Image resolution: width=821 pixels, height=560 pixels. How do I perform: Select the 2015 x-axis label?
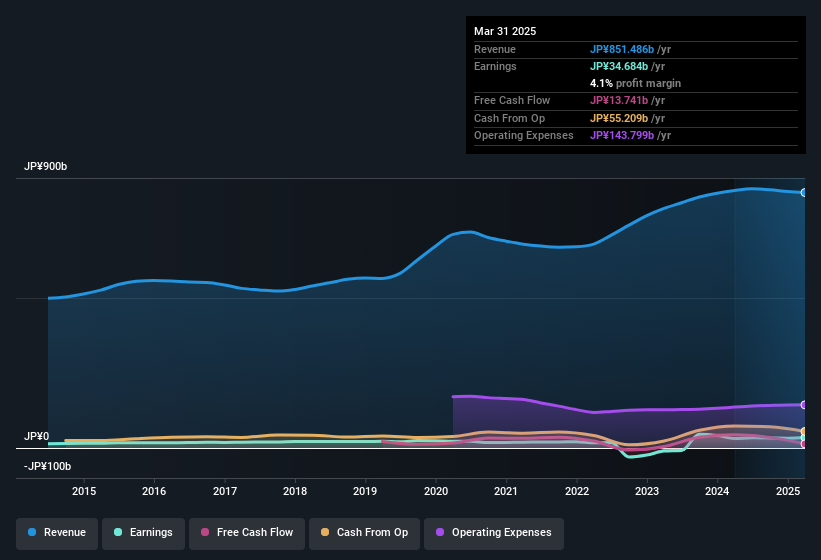pyautogui.click(x=84, y=491)
